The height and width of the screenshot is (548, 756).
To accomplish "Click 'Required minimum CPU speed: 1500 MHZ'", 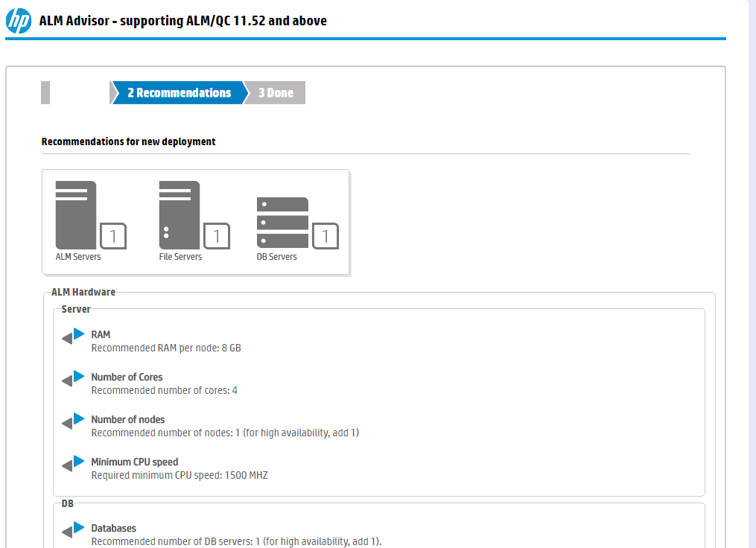I will point(180,475).
